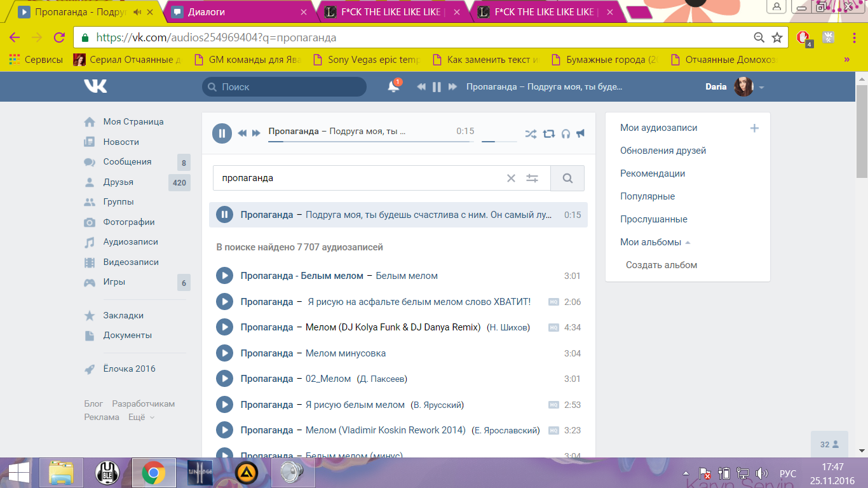Toggle broadcast audio megaphone icon
The image size is (868, 488).
click(580, 133)
